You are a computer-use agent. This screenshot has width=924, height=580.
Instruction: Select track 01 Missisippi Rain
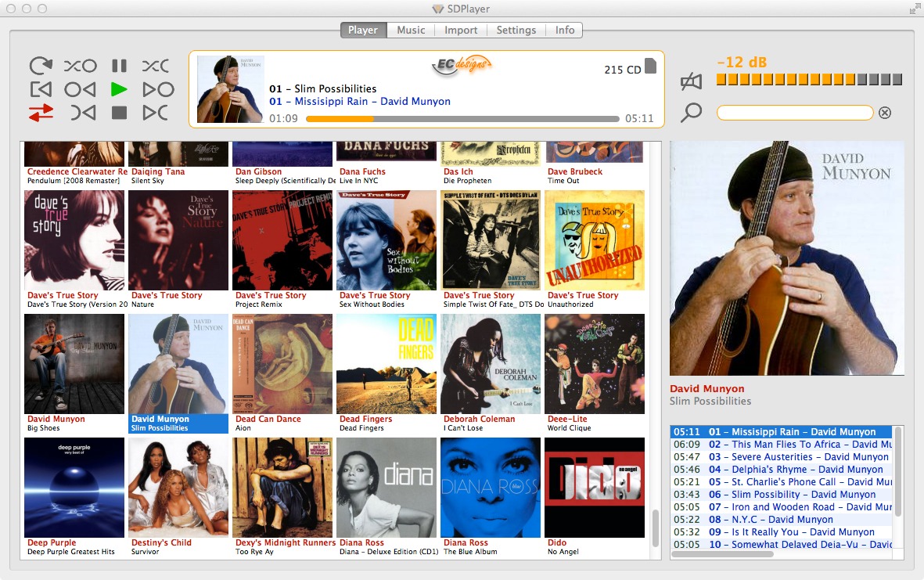pos(782,432)
